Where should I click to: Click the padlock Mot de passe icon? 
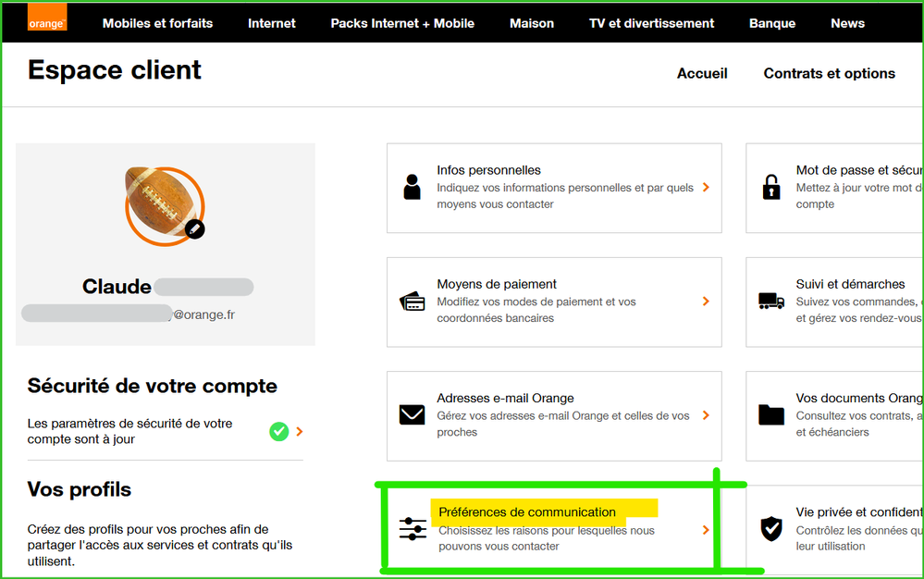[771, 188]
